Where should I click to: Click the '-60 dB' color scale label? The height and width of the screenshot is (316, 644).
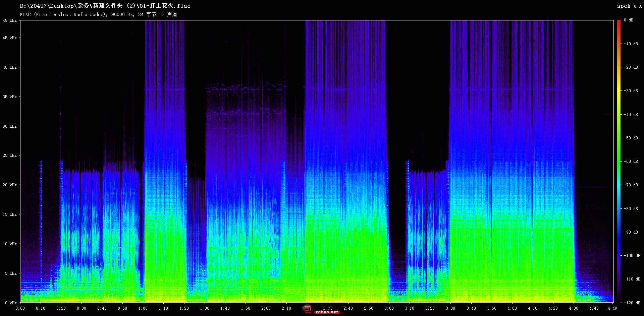[x=631, y=162]
